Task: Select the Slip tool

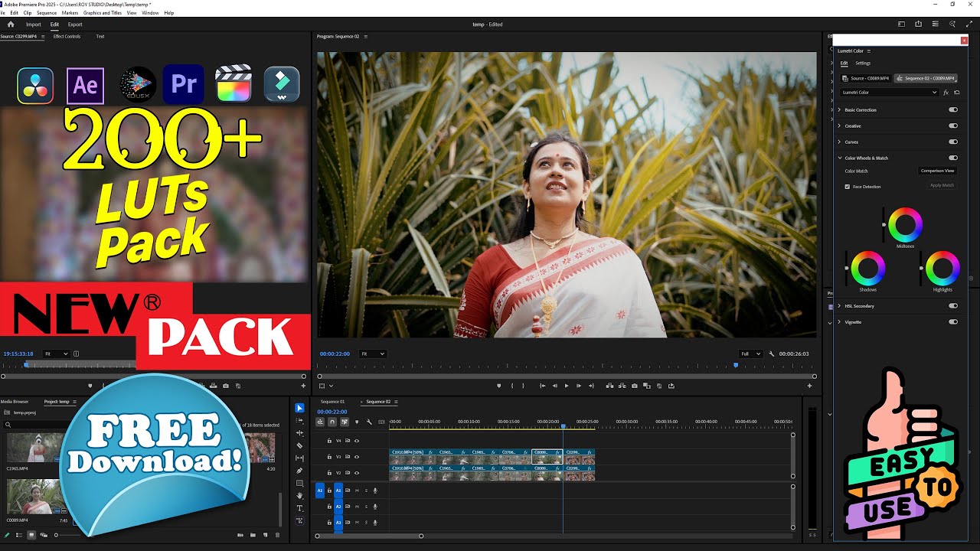Action: point(299,458)
